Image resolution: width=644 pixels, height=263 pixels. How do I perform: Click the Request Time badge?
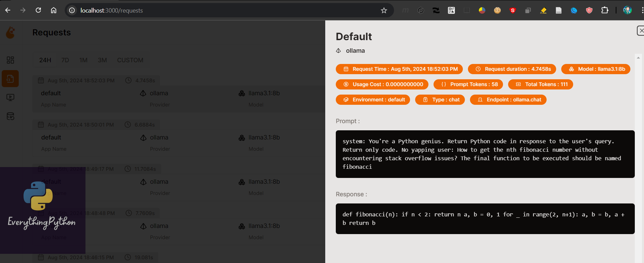pos(399,69)
